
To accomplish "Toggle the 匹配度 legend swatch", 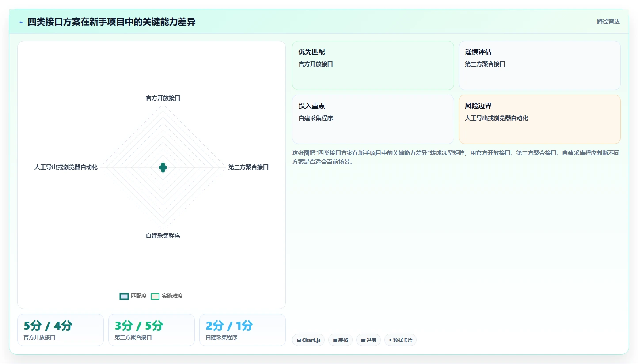I will 124,296.
